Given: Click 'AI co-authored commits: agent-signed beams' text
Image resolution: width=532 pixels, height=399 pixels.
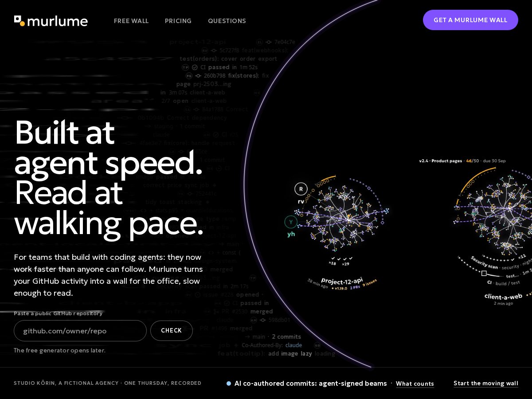Looking at the screenshot, I should tap(310, 383).
